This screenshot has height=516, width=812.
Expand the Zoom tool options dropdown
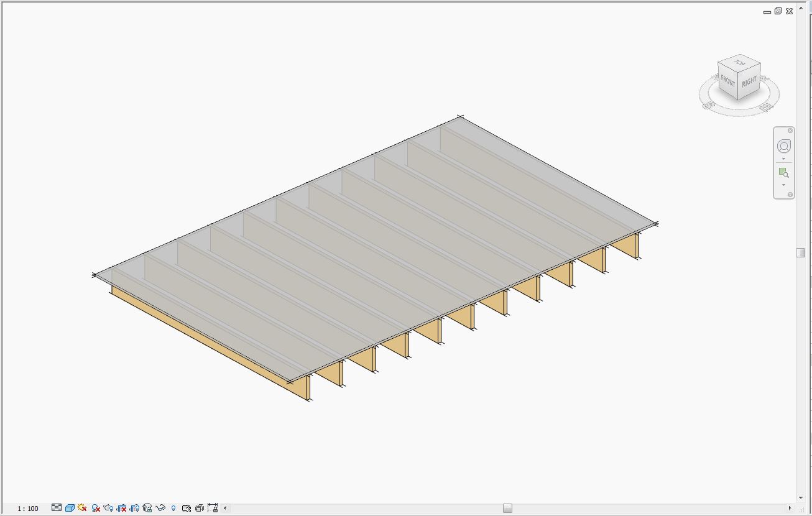pos(783,185)
